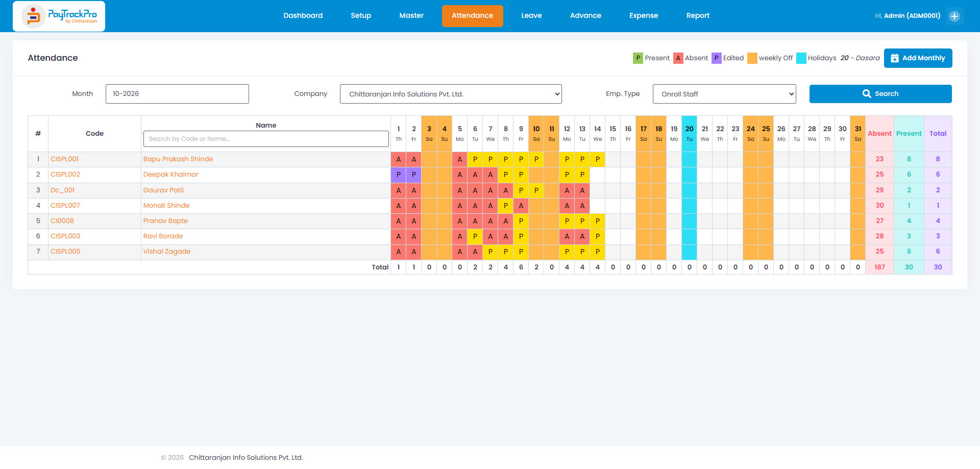Click the purple Edited legend swatch
This screenshot has width=980, height=469.
pyautogui.click(x=716, y=58)
